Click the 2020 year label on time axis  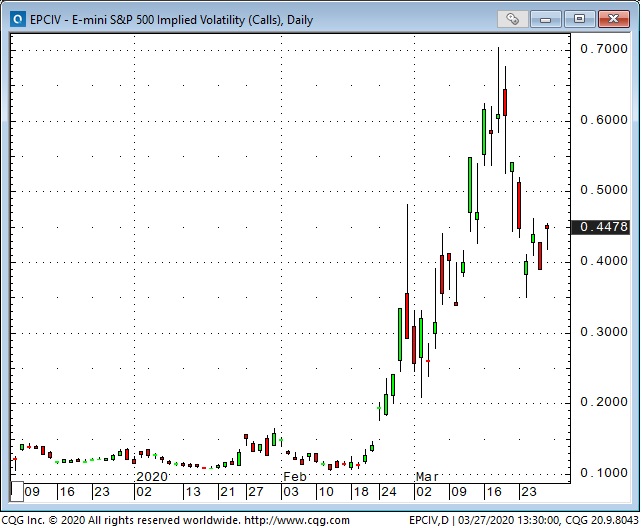[152, 476]
